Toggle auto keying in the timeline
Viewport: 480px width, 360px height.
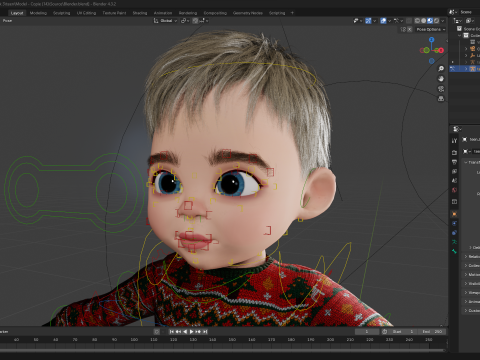(x=156, y=332)
